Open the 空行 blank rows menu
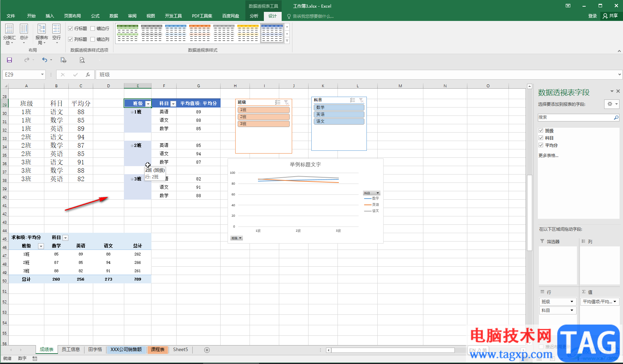Image resolution: width=623 pixels, height=364 pixels. [56, 34]
